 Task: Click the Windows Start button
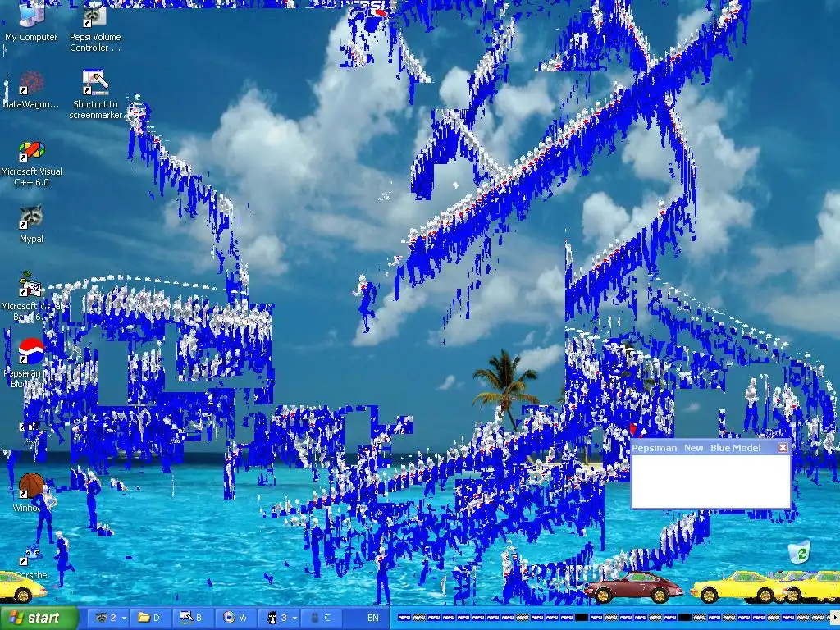[x=39, y=618]
